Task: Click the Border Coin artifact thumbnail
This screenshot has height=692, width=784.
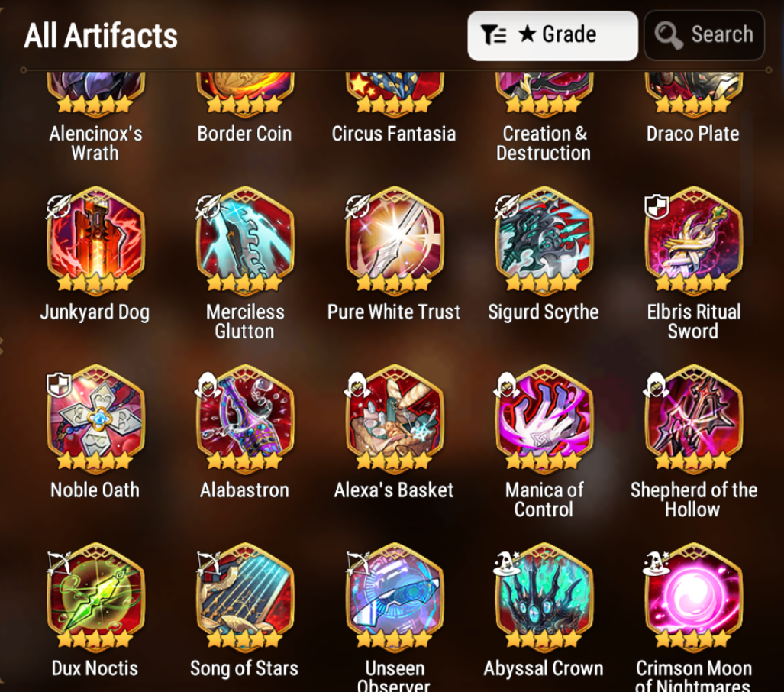Action: tap(244, 93)
